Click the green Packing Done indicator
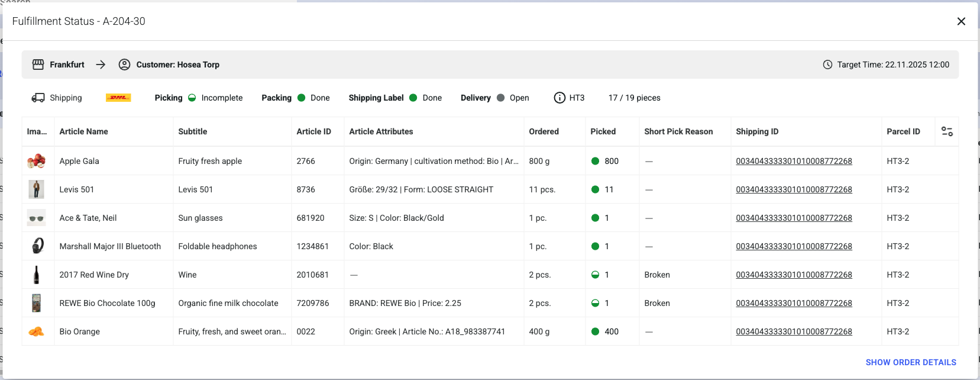This screenshot has height=380, width=980. pos(302,98)
